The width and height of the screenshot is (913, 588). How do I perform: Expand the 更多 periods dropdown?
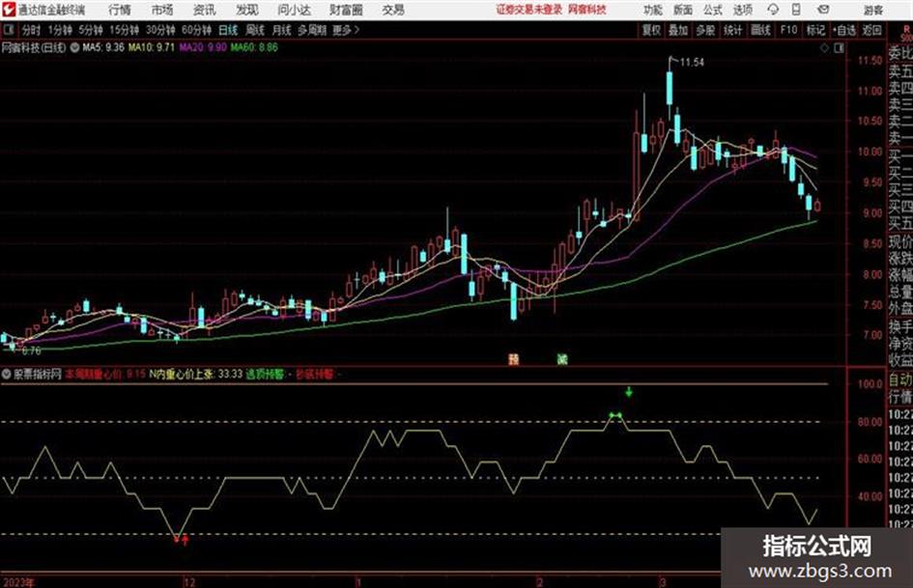point(346,30)
